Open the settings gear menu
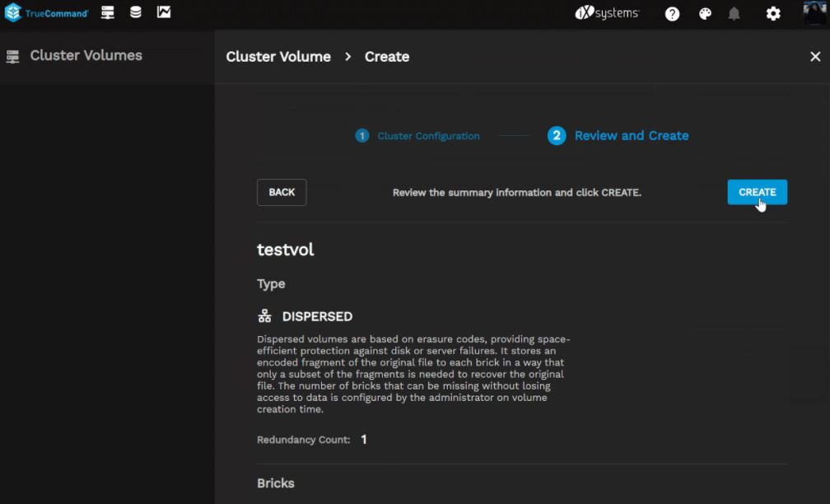Image resolution: width=830 pixels, height=504 pixels. 773,14
